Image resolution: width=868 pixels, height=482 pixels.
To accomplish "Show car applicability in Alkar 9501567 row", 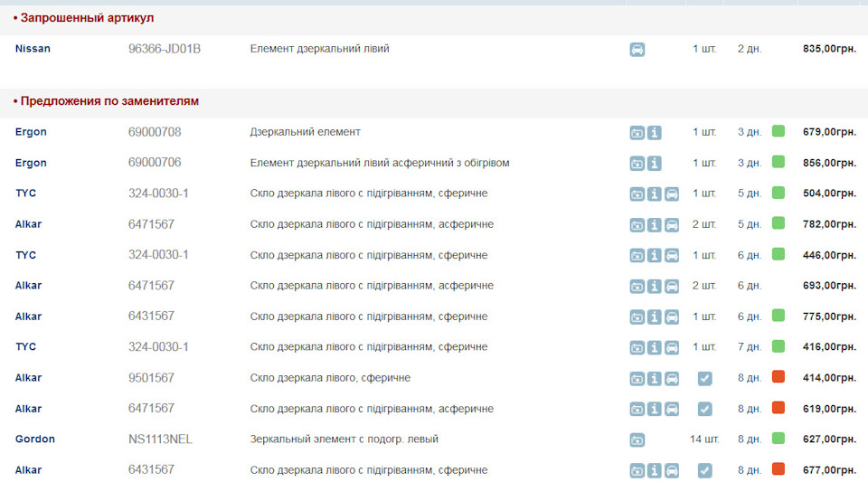I will (672, 379).
